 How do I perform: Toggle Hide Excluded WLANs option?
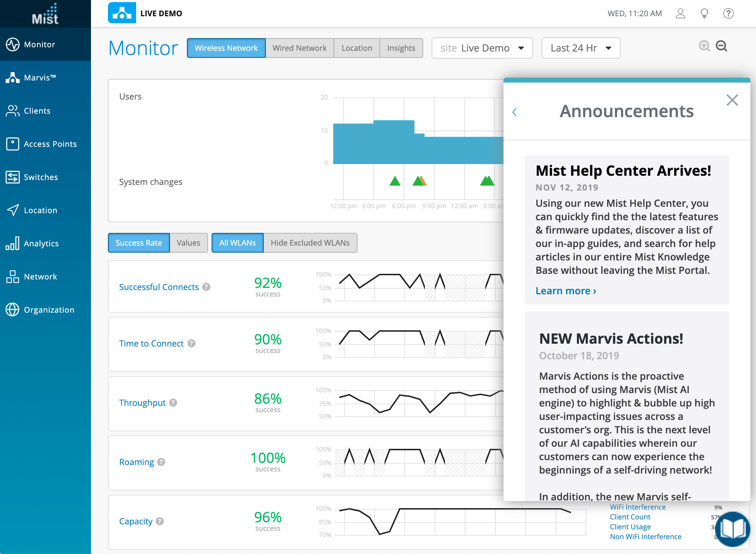click(310, 243)
